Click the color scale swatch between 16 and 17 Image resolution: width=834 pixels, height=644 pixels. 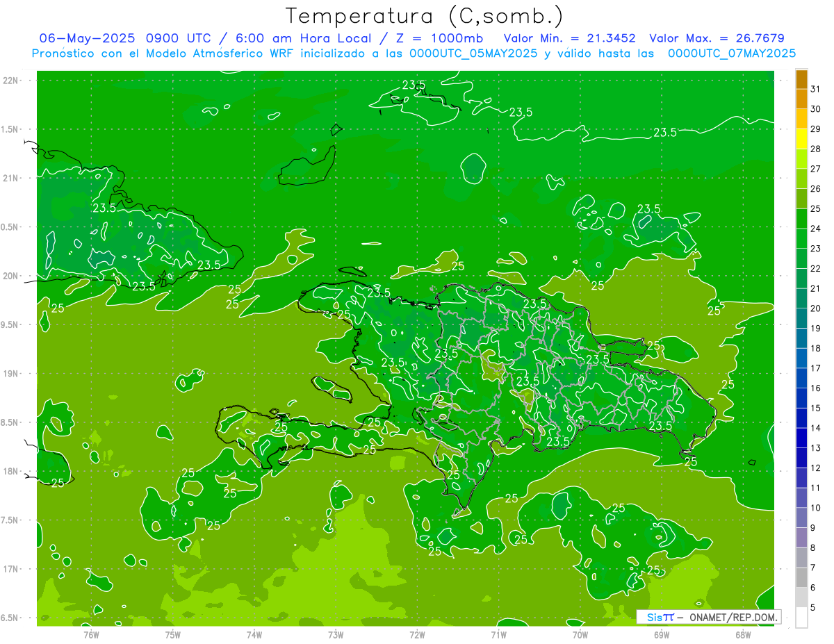point(801,378)
